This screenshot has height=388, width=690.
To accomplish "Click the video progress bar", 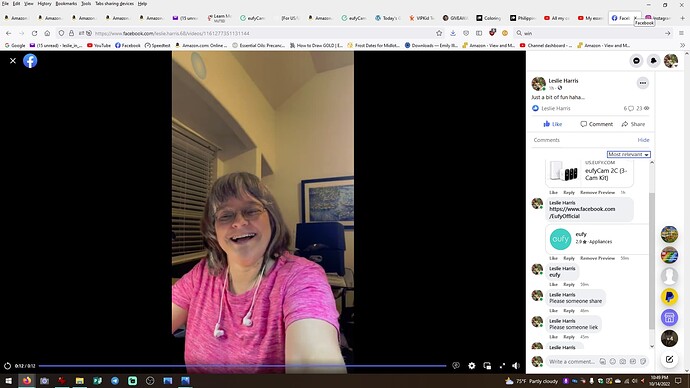I will coord(242,366).
